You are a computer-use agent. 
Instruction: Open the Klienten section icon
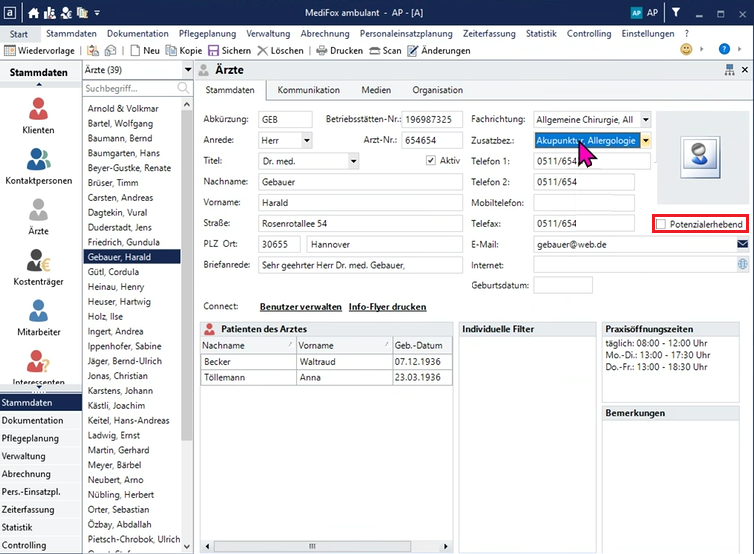coord(38,114)
